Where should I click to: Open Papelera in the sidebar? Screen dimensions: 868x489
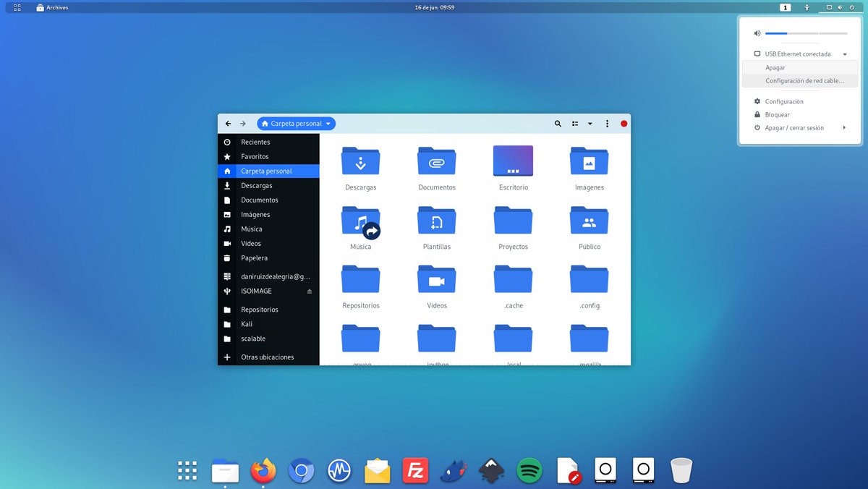268,258
